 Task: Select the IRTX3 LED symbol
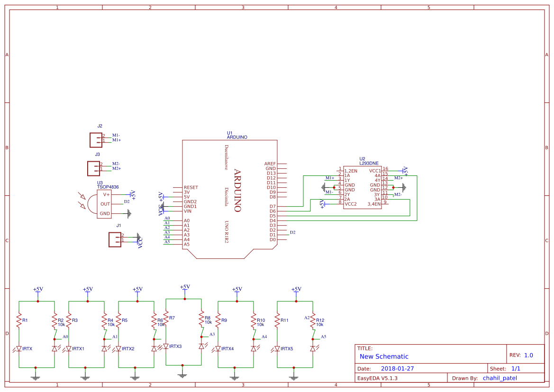166,346
